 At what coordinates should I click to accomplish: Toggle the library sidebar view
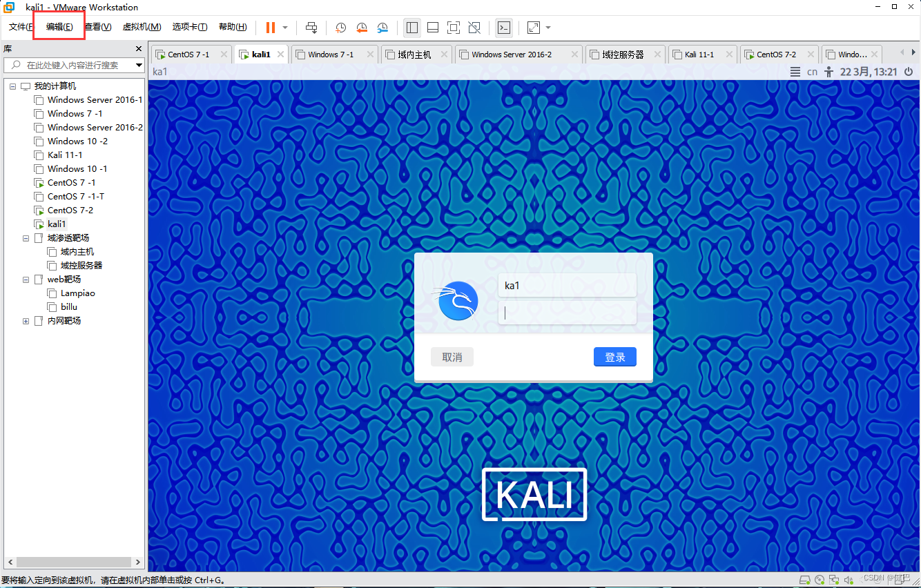(x=412, y=28)
